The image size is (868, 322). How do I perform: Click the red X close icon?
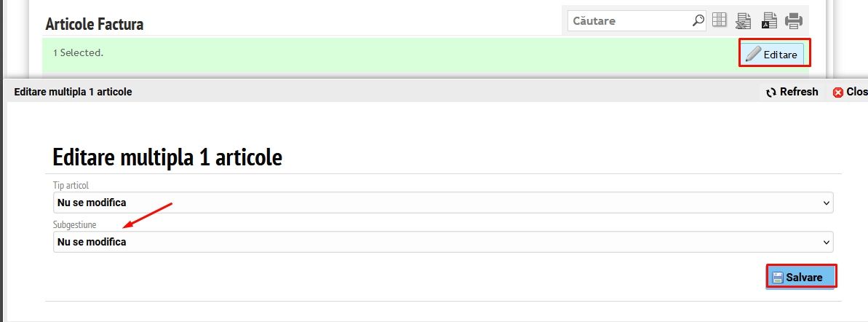pyautogui.click(x=837, y=93)
